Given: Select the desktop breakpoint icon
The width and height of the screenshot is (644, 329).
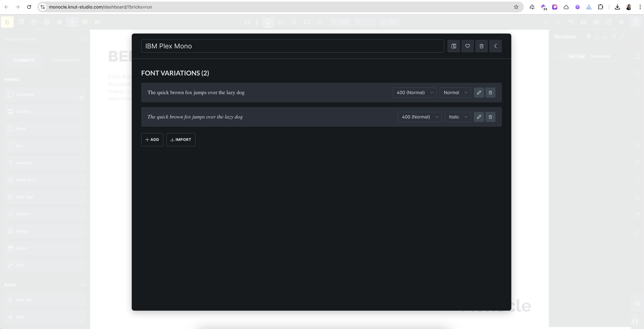Looking at the screenshot, I should click(x=268, y=22).
